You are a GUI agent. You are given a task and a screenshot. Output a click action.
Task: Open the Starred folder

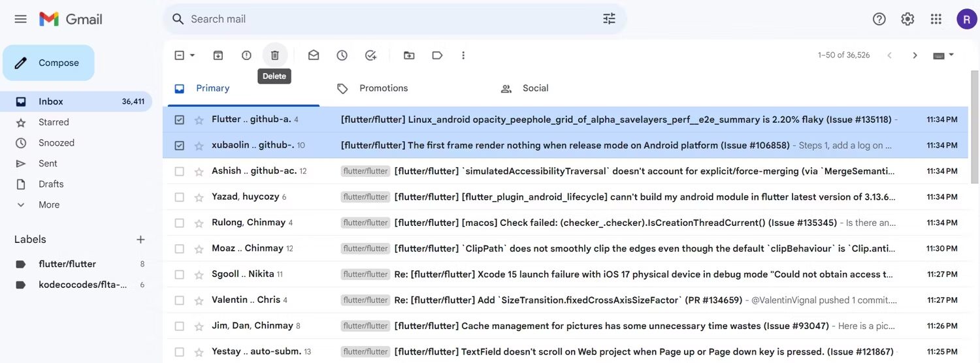click(54, 122)
